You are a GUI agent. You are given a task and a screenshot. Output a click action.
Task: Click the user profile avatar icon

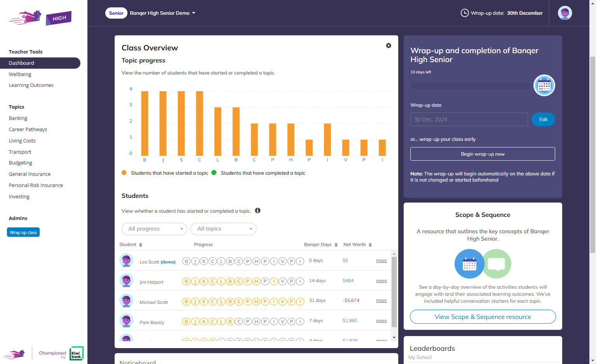(565, 13)
